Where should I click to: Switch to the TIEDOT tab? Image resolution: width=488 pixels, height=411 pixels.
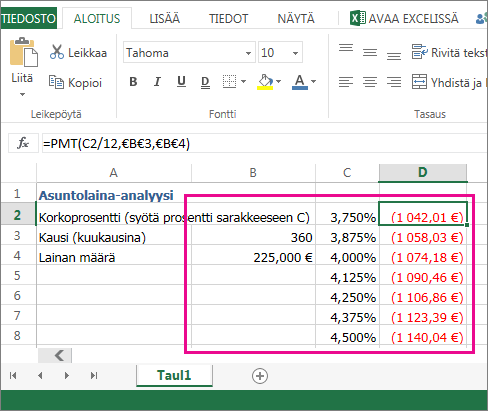[229, 19]
